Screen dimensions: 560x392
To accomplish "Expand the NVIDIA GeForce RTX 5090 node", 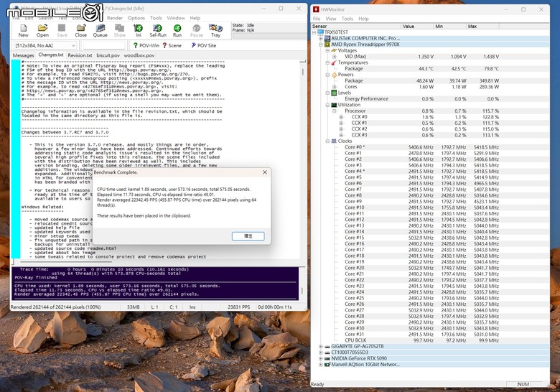I will click(x=321, y=358).
